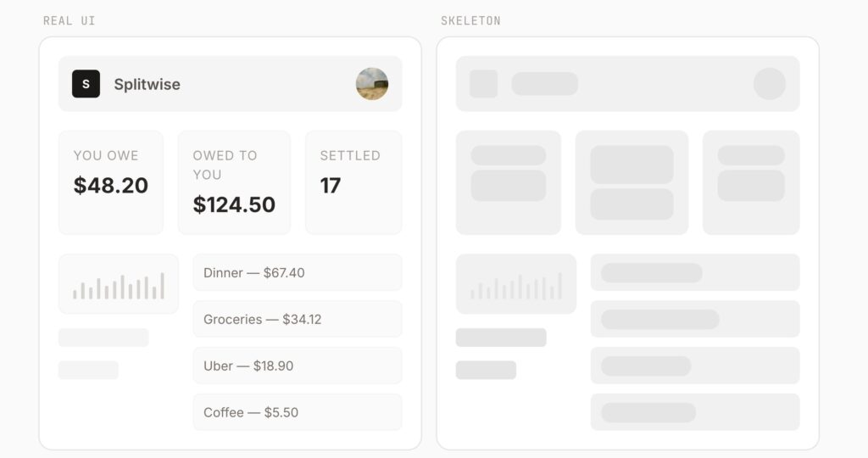Click the first skeleton list row

[695, 273]
